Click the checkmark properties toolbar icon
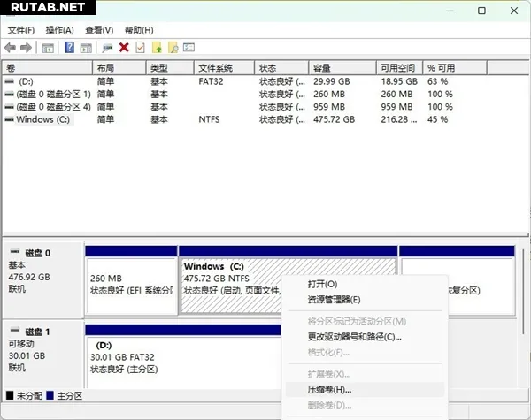The height and width of the screenshot is (420, 531). (140, 47)
